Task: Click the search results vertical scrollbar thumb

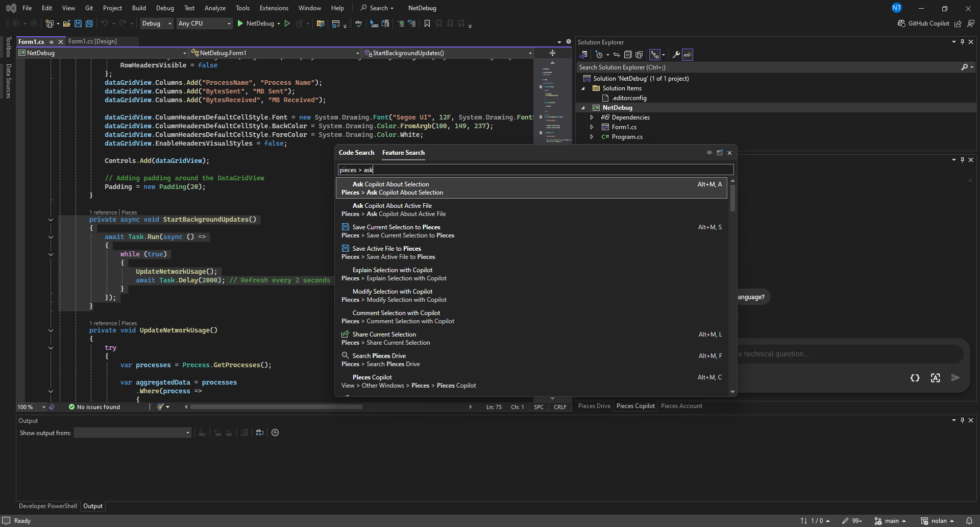Action: click(732, 198)
